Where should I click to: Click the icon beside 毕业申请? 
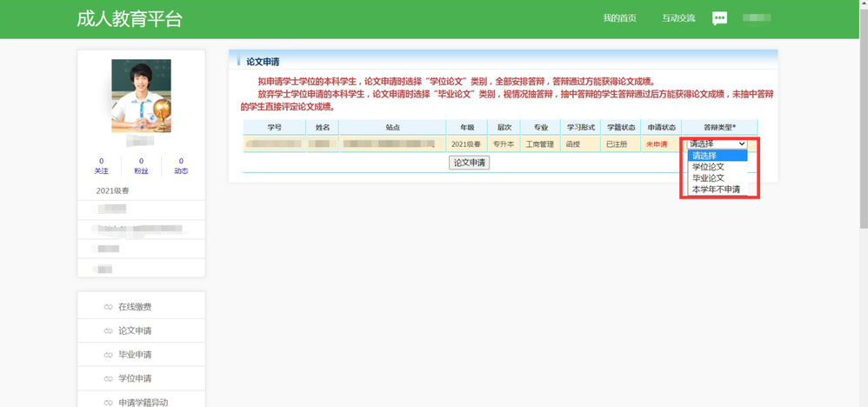point(109,355)
